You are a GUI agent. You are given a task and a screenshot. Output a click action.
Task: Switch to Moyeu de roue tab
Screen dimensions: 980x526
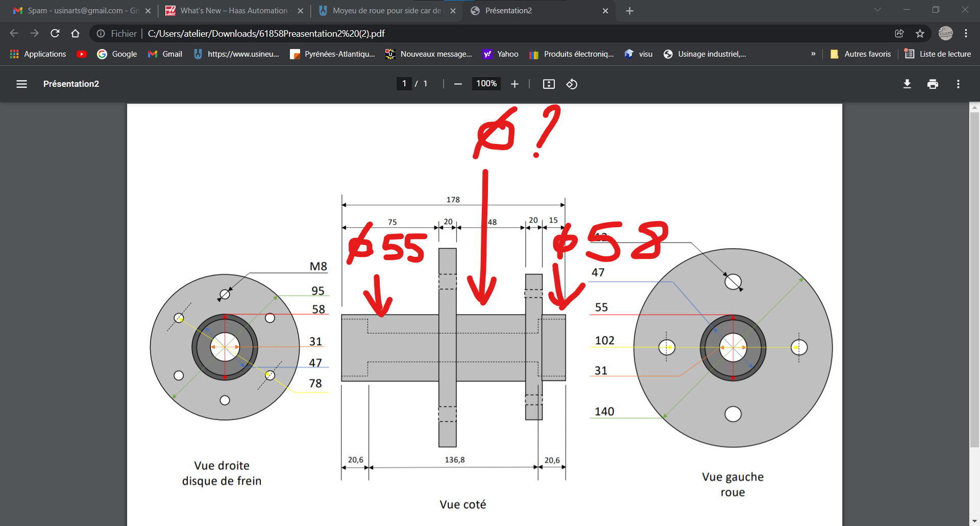[x=386, y=11]
